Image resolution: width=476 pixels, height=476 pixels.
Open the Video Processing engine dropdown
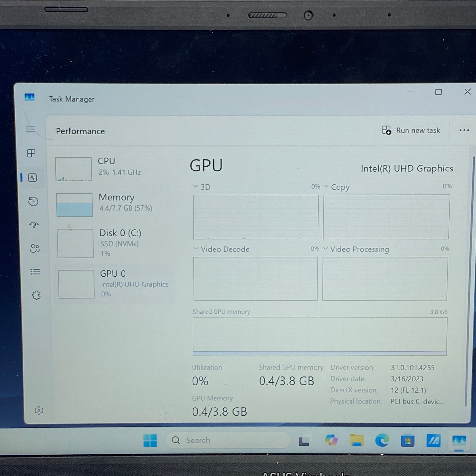(x=326, y=249)
